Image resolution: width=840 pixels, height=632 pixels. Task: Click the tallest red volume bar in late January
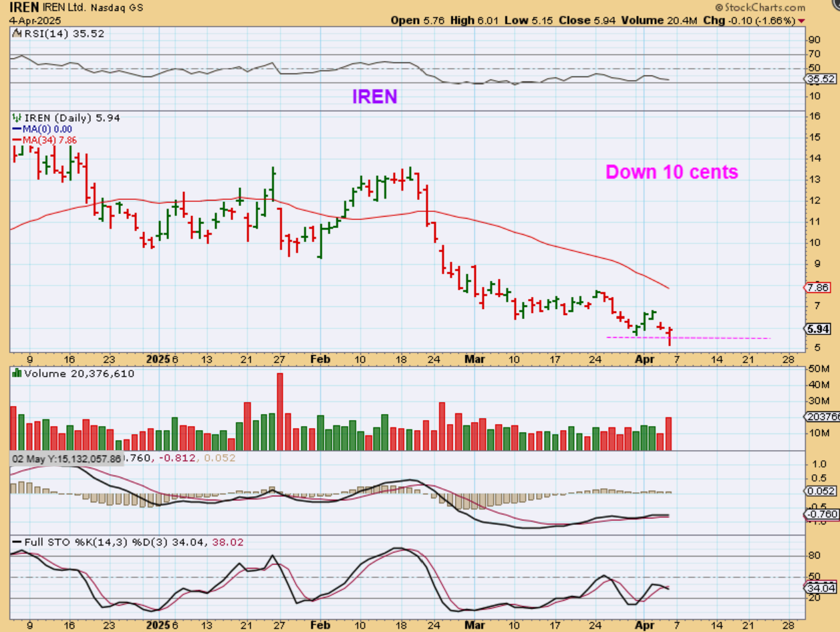(x=280, y=411)
